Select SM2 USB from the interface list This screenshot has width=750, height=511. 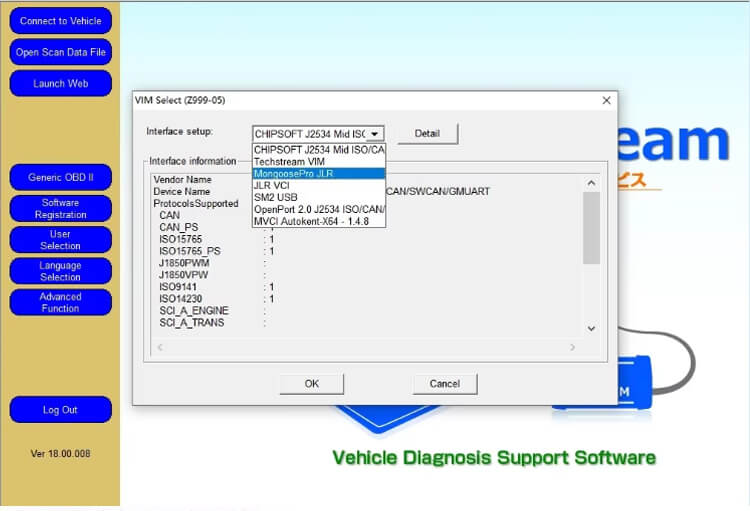[x=319, y=198]
